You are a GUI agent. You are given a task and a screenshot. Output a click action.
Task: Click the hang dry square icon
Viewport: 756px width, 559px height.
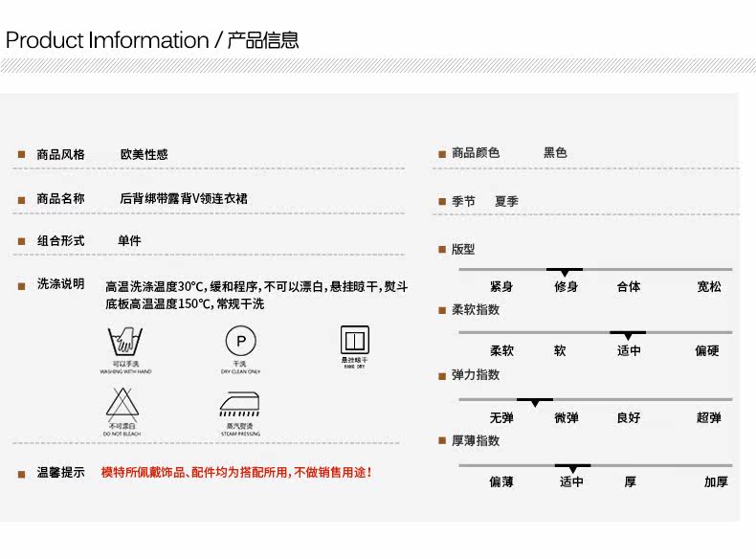[x=355, y=340]
